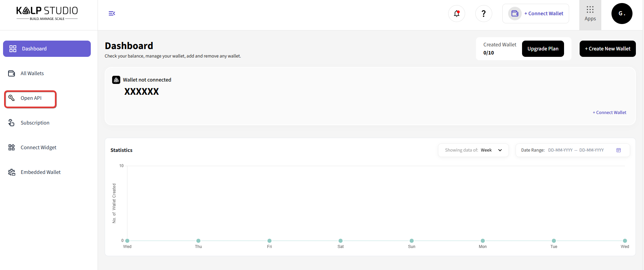
Task: Click the notification bell icon
Action: point(456,14)
